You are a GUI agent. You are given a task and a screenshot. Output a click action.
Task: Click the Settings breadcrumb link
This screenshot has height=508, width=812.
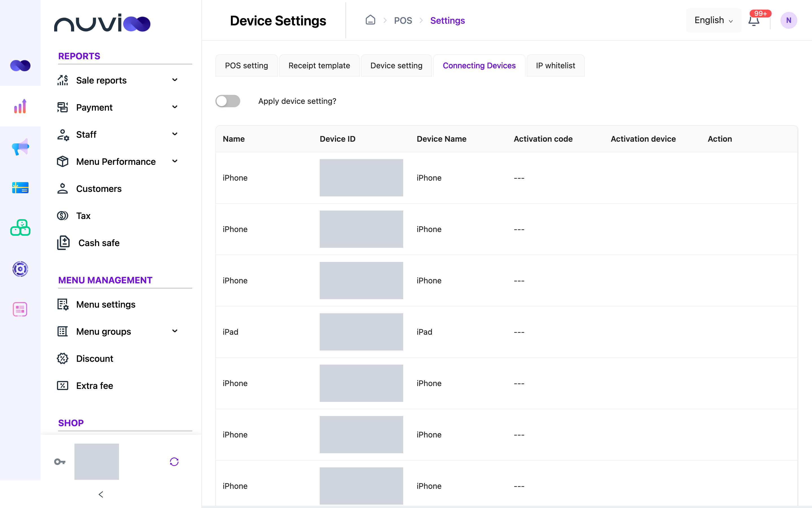(447, 21)
